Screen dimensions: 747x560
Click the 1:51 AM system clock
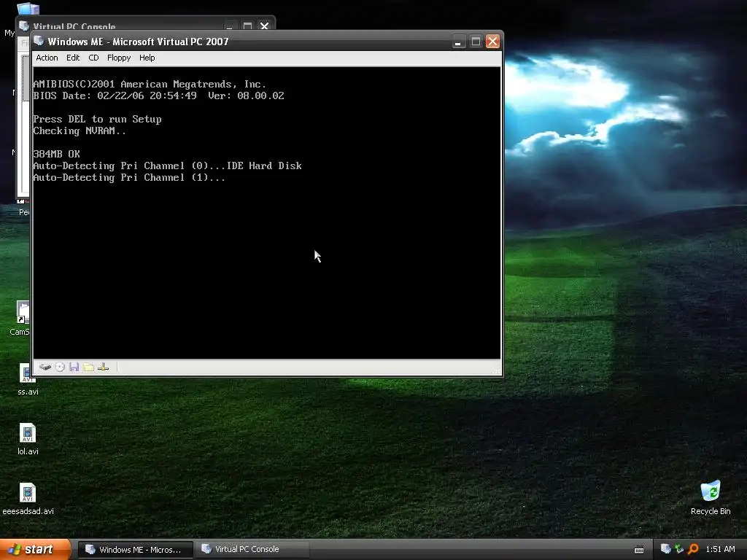720,549
